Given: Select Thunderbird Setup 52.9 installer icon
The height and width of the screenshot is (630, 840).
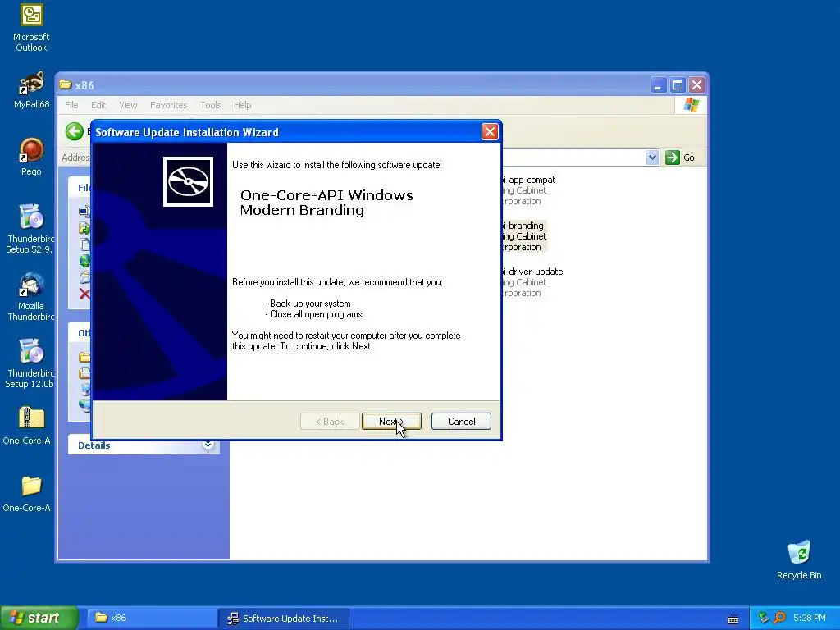Looking at the screenshot, I should (x=30, y=229).
